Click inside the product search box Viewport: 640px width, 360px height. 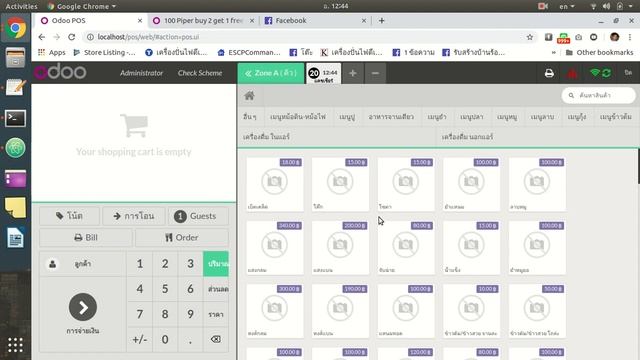click(x=598, y=95)
